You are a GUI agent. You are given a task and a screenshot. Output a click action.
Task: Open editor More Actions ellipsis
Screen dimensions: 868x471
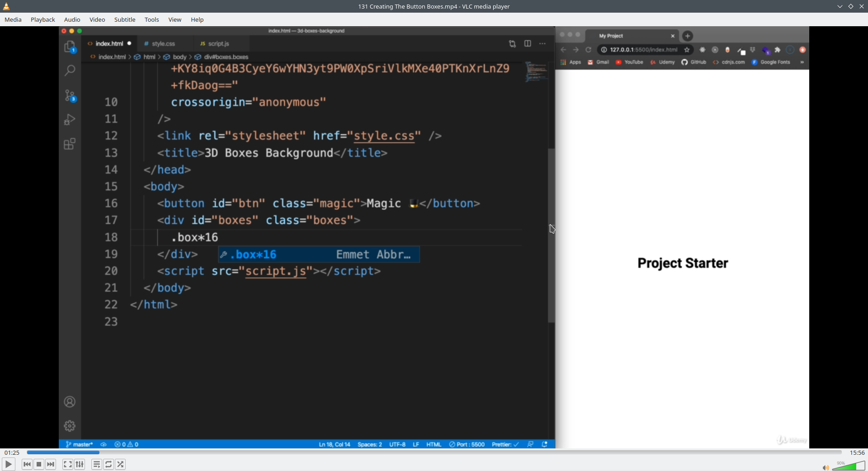(x=542, y=44)
